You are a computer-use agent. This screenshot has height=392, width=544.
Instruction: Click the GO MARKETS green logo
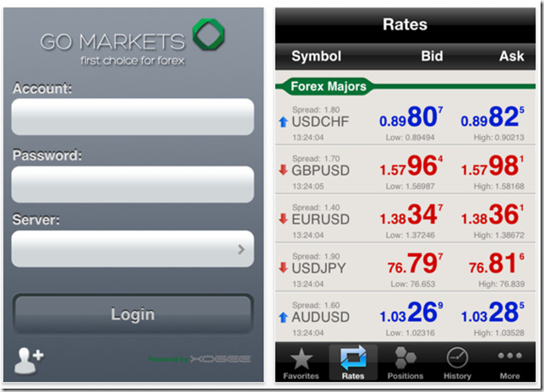(x=209, y=35)
